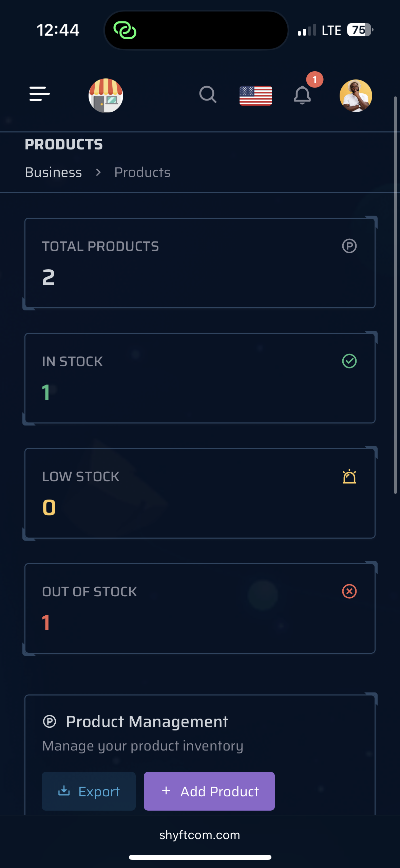
Task: Click the page scrollbar on the right edge
Action: (x=395, y=295)
